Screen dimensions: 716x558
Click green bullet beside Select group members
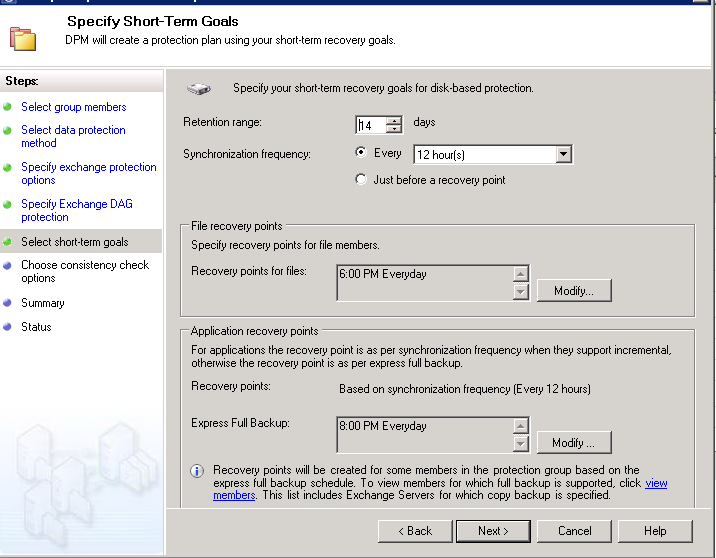coord(7,107)
